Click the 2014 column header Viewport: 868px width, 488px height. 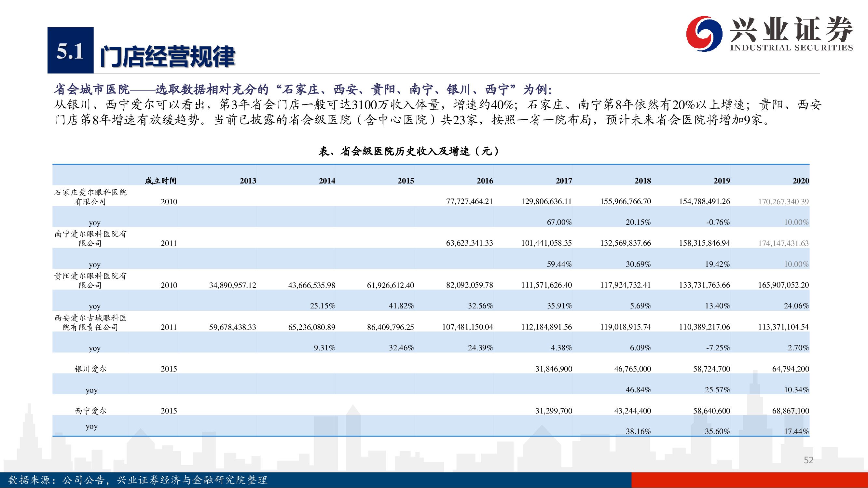point(327,181)
